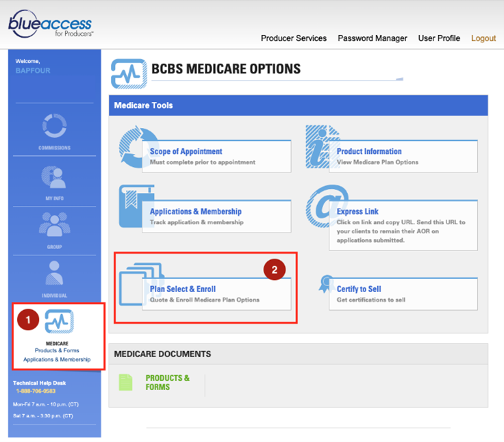The image size is (504, 442).
Task: Click the Commissions donut chart icon
Action: pyautogui.click(x=54, y=126)
